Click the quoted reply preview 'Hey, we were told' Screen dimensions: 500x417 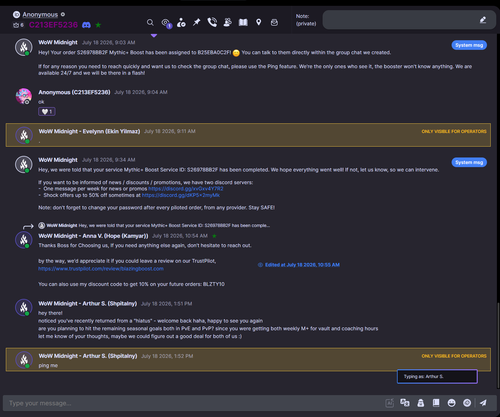point(154,226)
